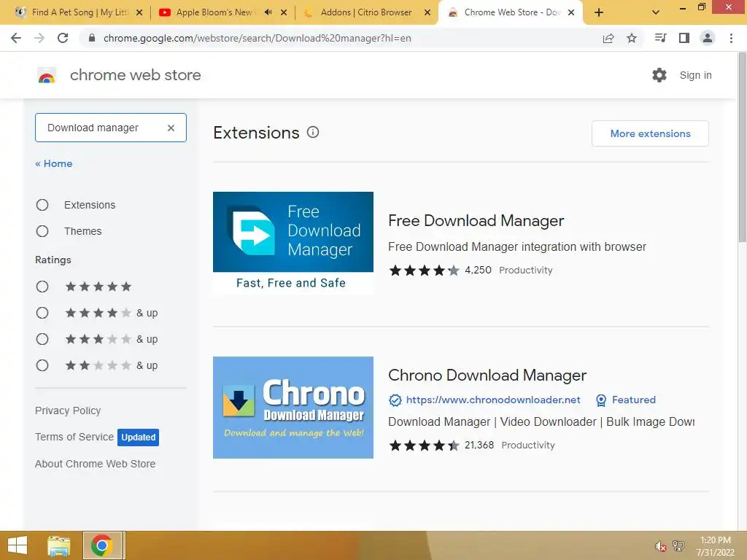Viewport: 747px width, 560px height.
Task: Filter by 2 stars & up
Action: tap(42, 365)
